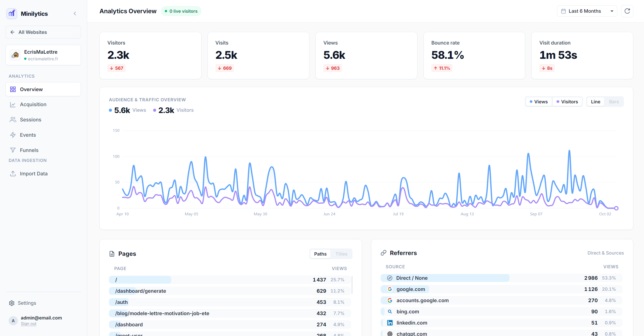Viewport: 644px width, 336px height.
Task: Click the / page row
Action: point(230,280)
